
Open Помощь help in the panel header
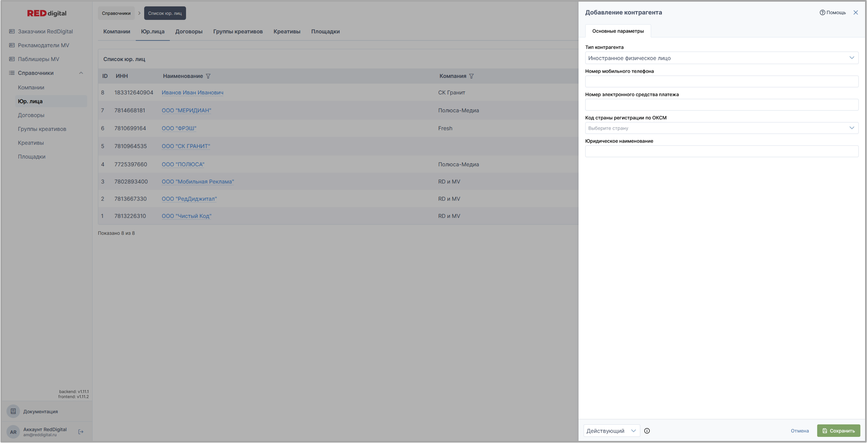click(833, 12)
